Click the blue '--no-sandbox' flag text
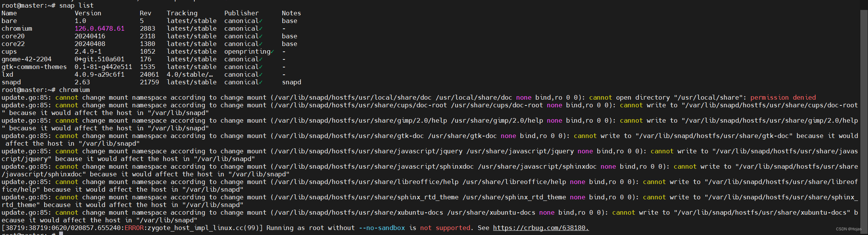This screenshot has width=868, height=235. coord(382,228)
